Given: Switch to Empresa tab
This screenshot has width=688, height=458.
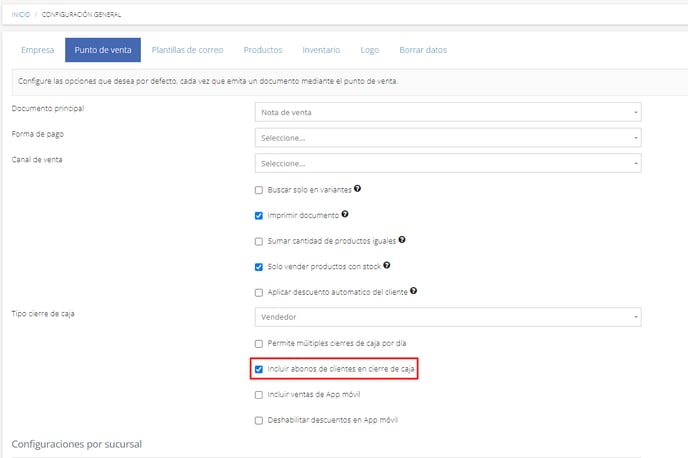Looking at the screenshot, I should [38, 50].
